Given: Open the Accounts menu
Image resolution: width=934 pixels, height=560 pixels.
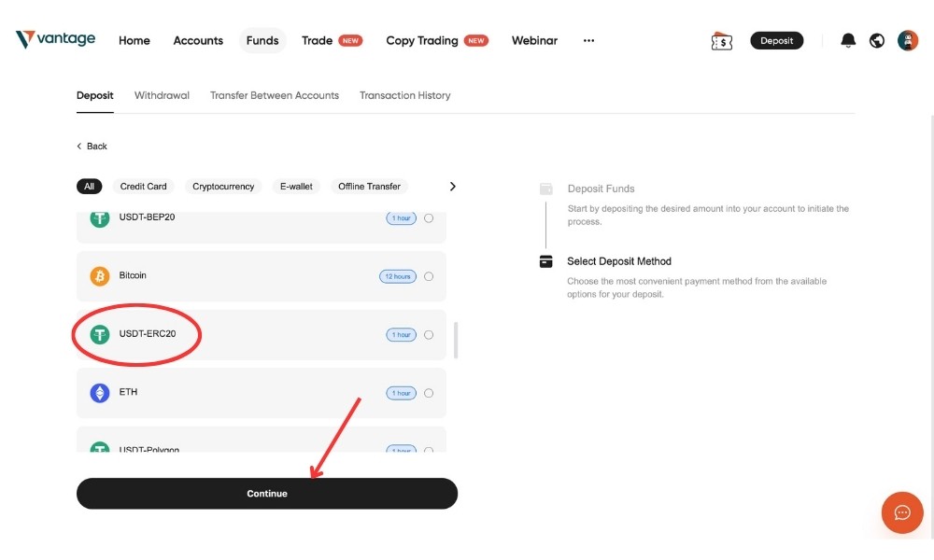Looking at the screenshot, I should coord(198,40).
